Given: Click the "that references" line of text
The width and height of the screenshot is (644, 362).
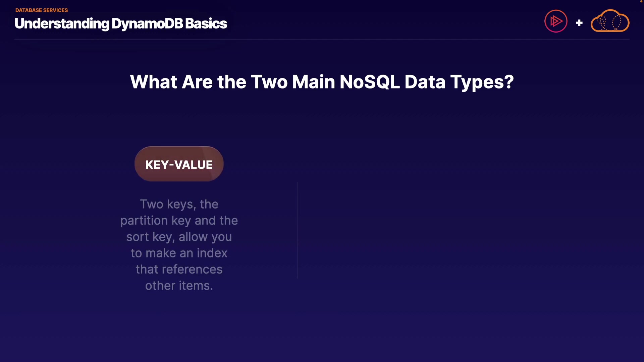Looking at the screenshot, I should click(x=179, y=269).
